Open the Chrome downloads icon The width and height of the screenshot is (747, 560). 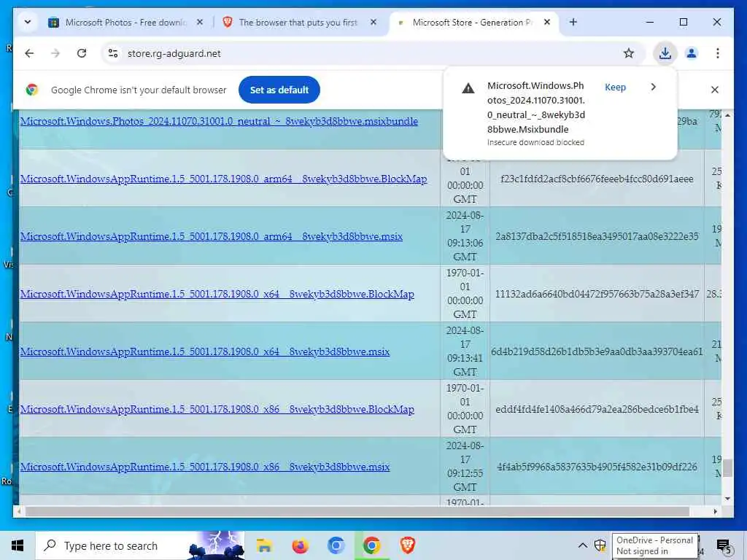[x=665, y=53]
